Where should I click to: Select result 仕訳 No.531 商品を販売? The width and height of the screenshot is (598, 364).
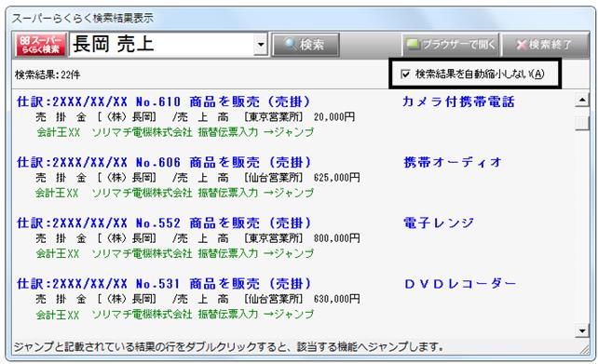[164, 284]
